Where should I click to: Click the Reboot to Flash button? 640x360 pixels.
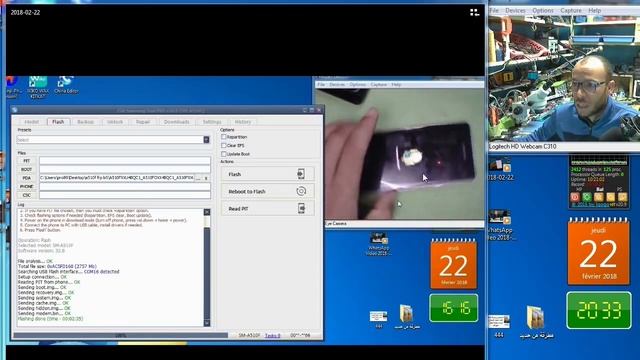tap(268, 191)
